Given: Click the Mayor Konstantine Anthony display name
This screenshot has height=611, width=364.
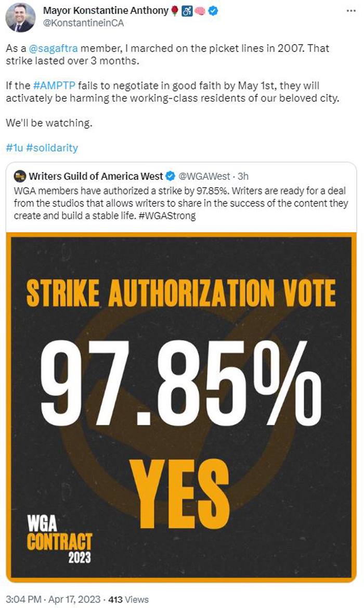Looking at the screenshot, I should pyautogui.click(x=106, y=10).
